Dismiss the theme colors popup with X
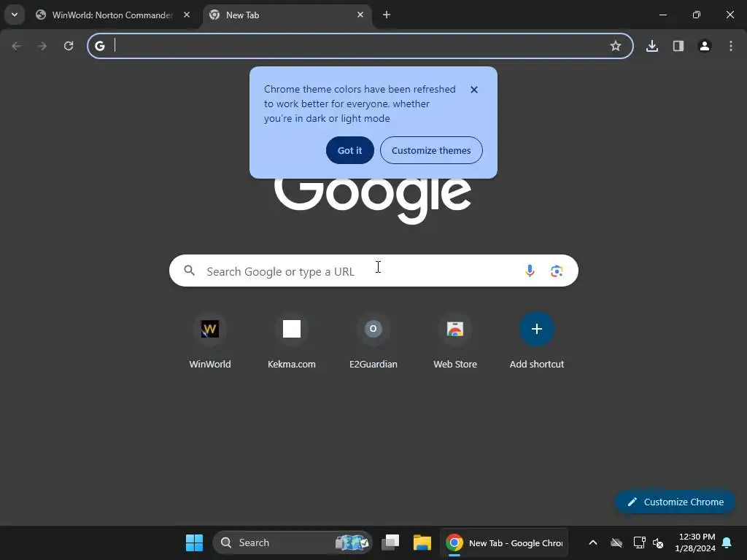This screenshot has height=560, width=747. 474,90
